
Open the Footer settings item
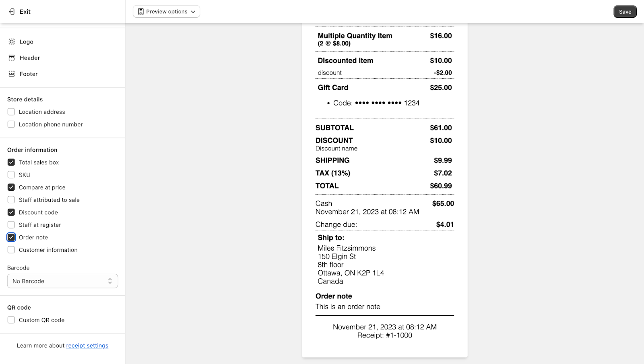tap(29, 74)
